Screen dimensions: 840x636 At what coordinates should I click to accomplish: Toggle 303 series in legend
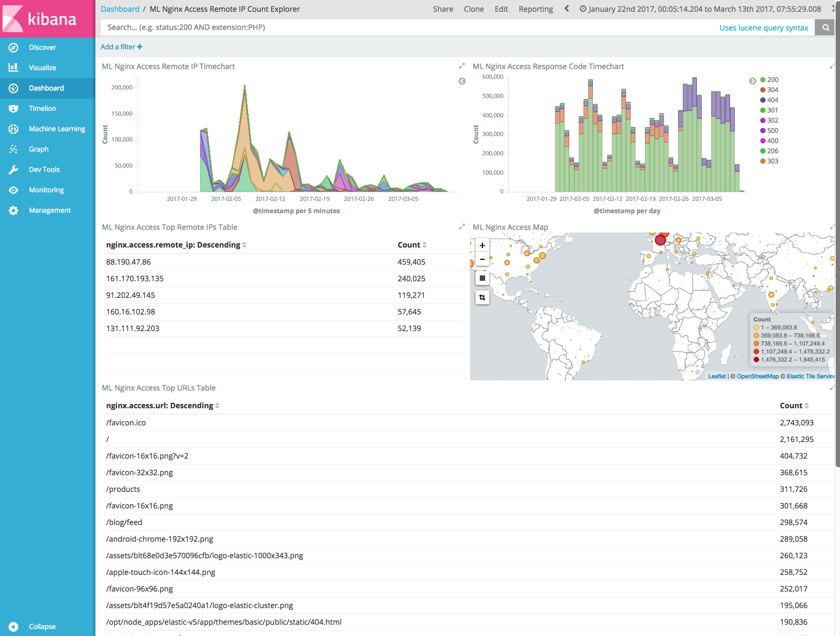coord(769,161)
